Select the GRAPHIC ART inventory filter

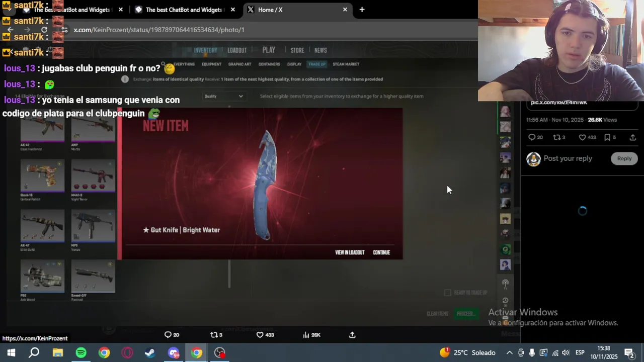[x=239, y=64]
